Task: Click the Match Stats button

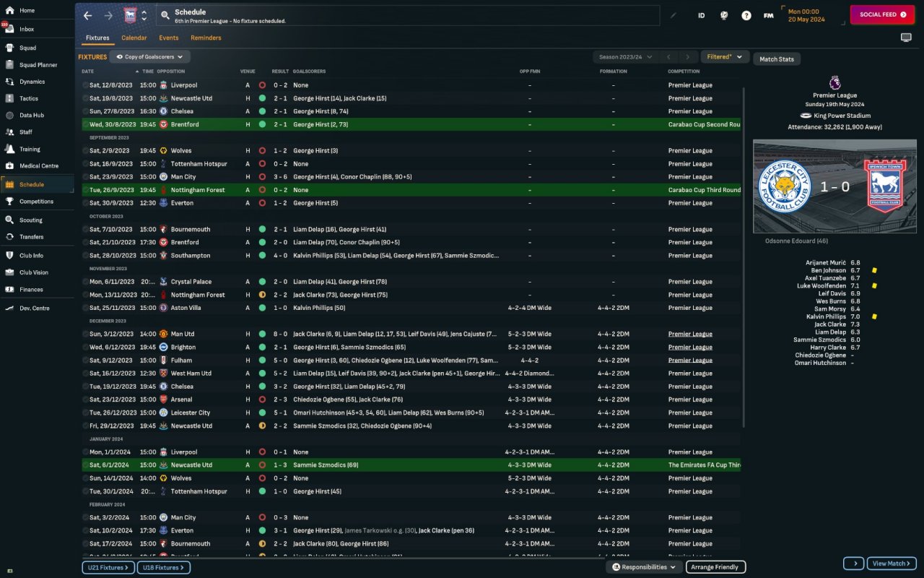Action: click(x=777, y=59)
